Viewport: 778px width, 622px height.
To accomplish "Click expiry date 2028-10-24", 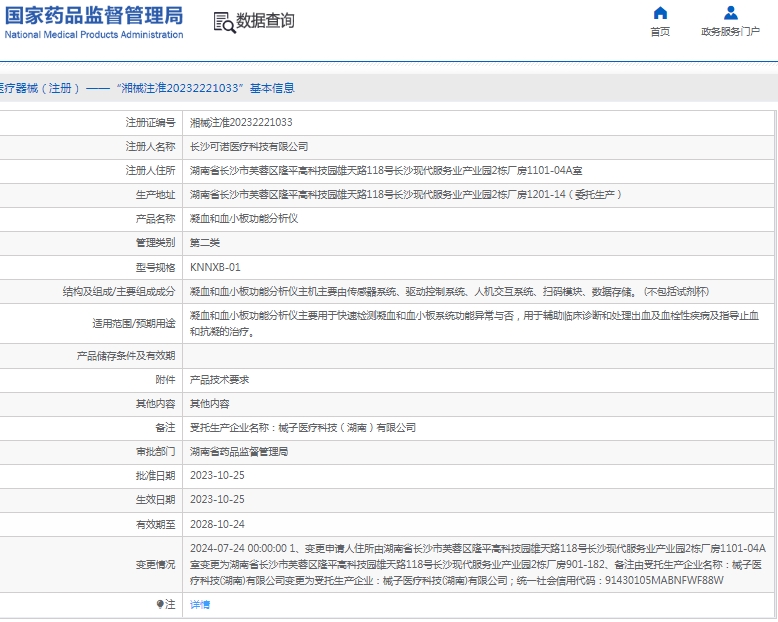I will click(x=217, y=524).
